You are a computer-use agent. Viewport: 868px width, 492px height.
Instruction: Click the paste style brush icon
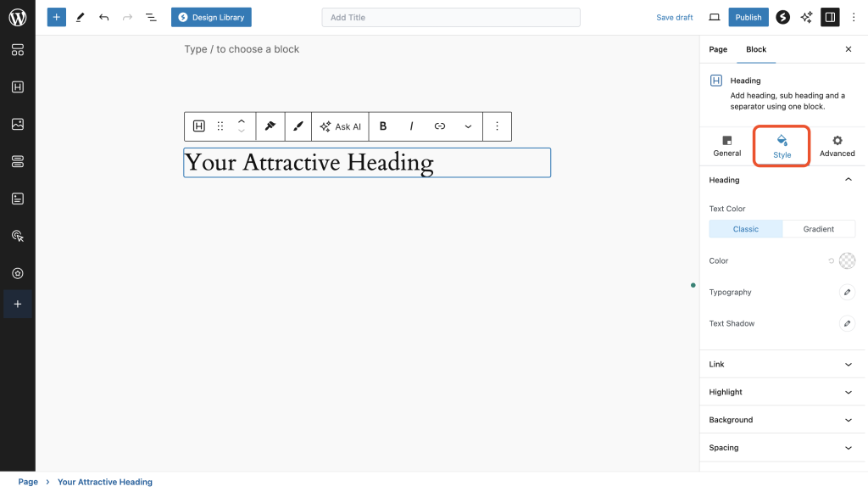[298, 126]
